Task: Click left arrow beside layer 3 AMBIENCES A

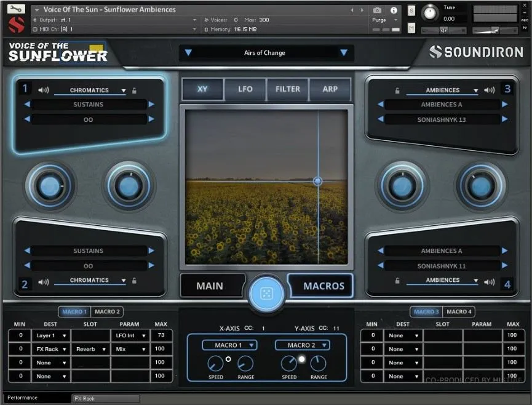Action: [x=380, y=104]
